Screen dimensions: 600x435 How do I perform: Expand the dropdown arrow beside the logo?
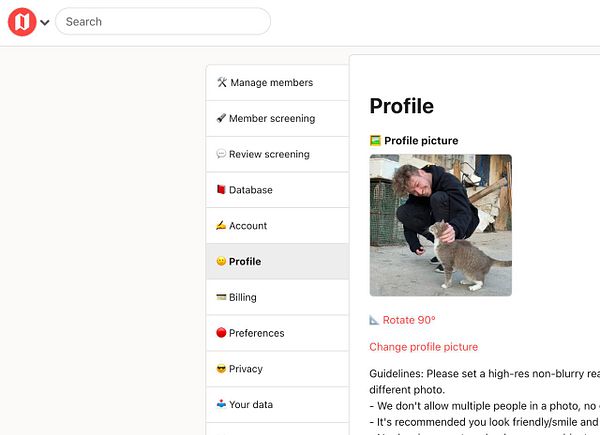(44, 23)
